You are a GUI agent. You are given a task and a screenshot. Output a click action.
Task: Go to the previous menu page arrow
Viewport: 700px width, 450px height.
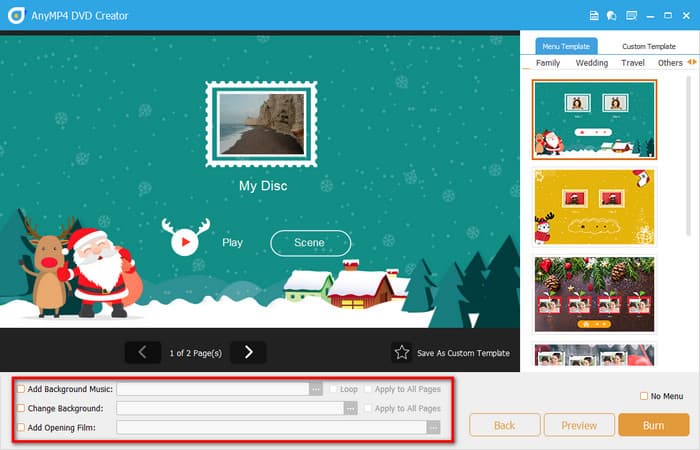[x=142, y=352]
